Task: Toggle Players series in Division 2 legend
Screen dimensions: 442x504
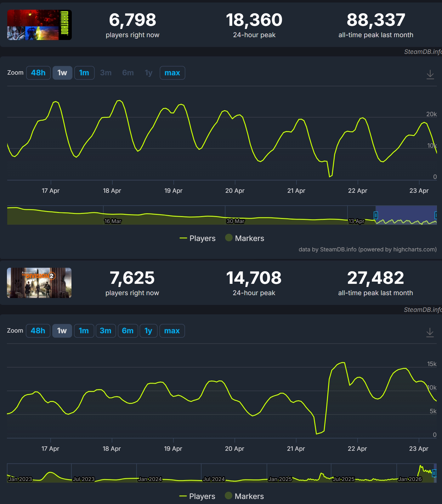Action: [x=197, y=496]
